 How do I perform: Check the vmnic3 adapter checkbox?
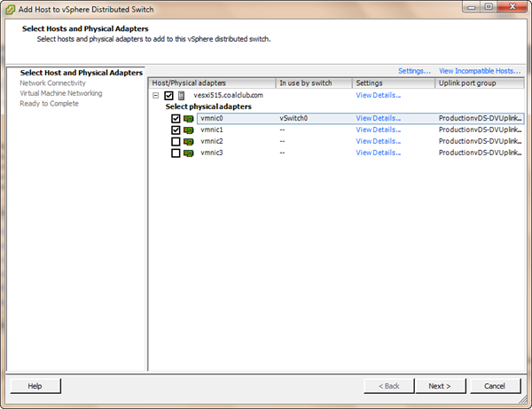[176, 153]
